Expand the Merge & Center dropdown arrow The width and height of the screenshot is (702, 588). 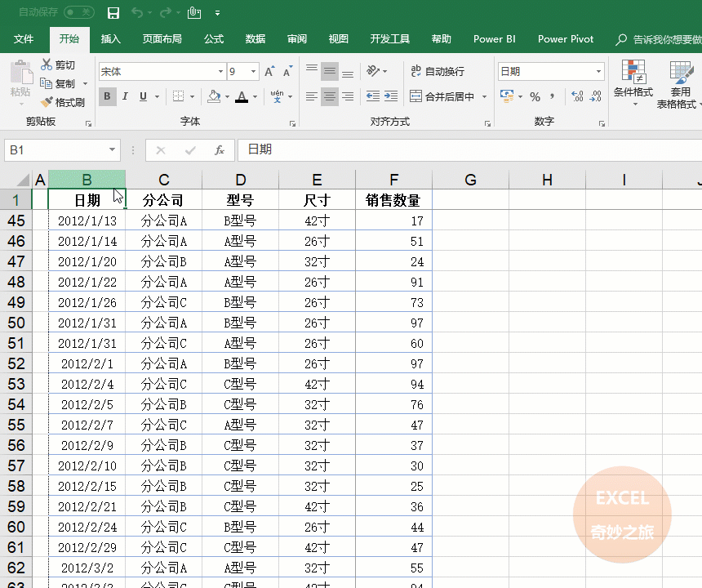[484, 96]
